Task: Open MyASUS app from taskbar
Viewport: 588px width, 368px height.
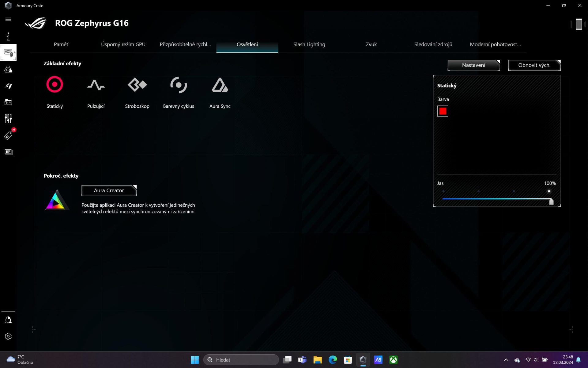Action: [x=378, y=360]
